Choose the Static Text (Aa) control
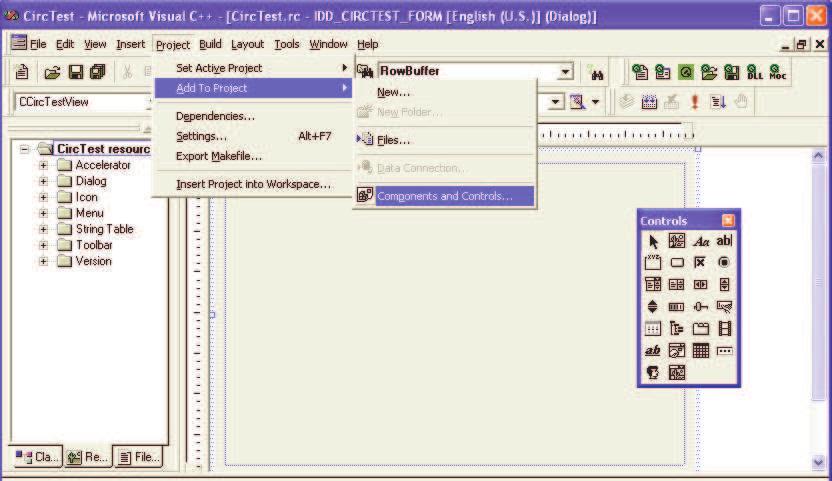 coord(700,242)
